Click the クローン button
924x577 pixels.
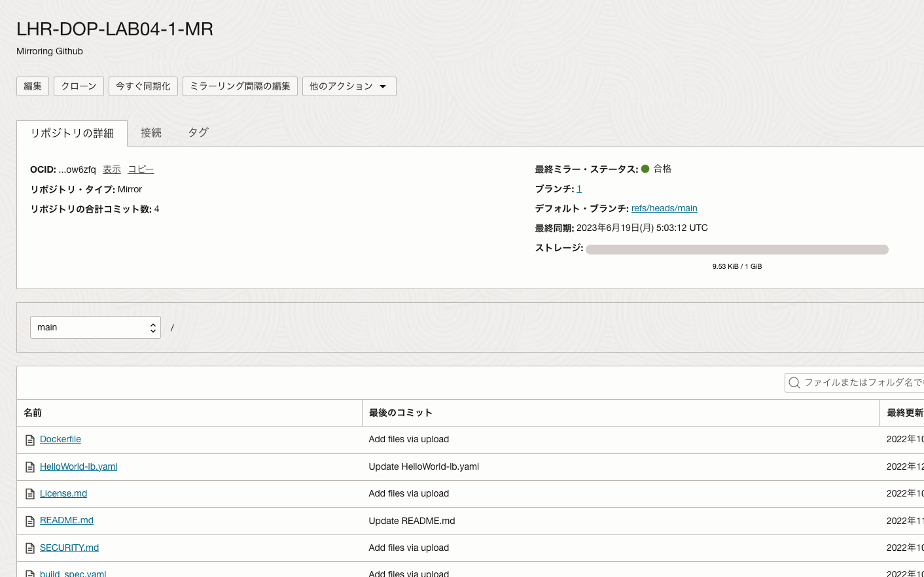79,86
